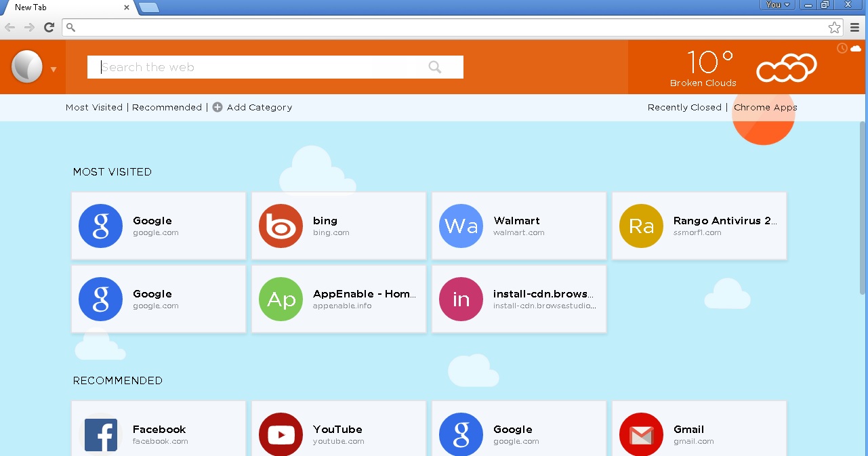This screenshot has height=456, width=868.
Task: Bookmark page with the star icon
Action: coord(835,28)
